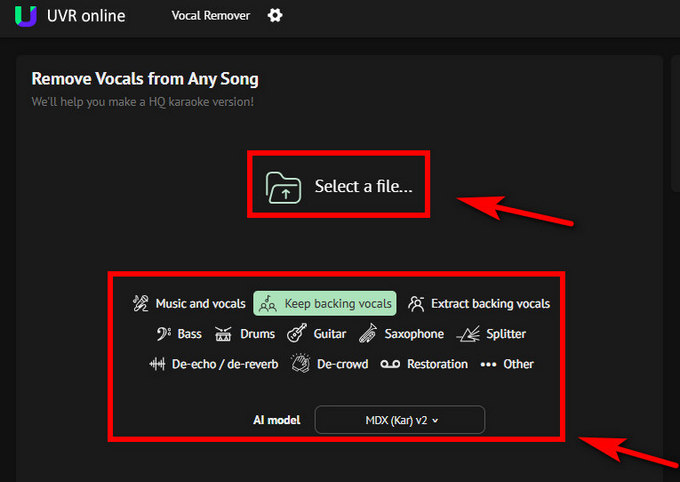
Task: Pick the Other option label
Action: click(x=518, y=364)
